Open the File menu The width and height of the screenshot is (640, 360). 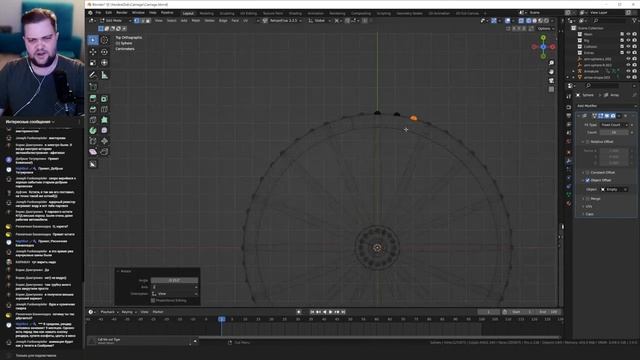[98, 13]
